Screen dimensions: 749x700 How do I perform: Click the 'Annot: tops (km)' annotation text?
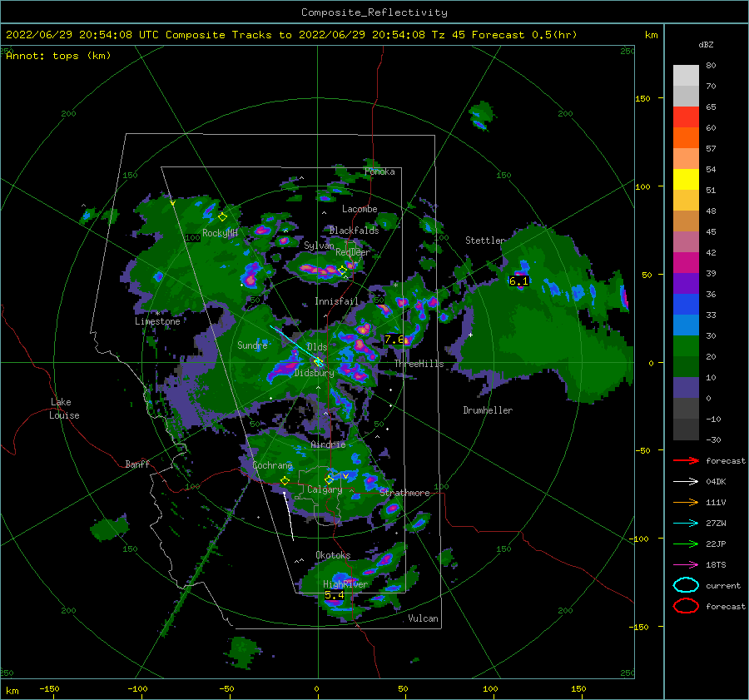pyautogui.click(x=58, y=56)
